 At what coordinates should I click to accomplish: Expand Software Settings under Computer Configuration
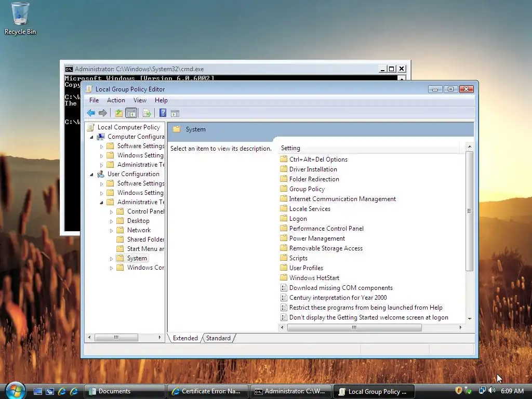(101, 147)
